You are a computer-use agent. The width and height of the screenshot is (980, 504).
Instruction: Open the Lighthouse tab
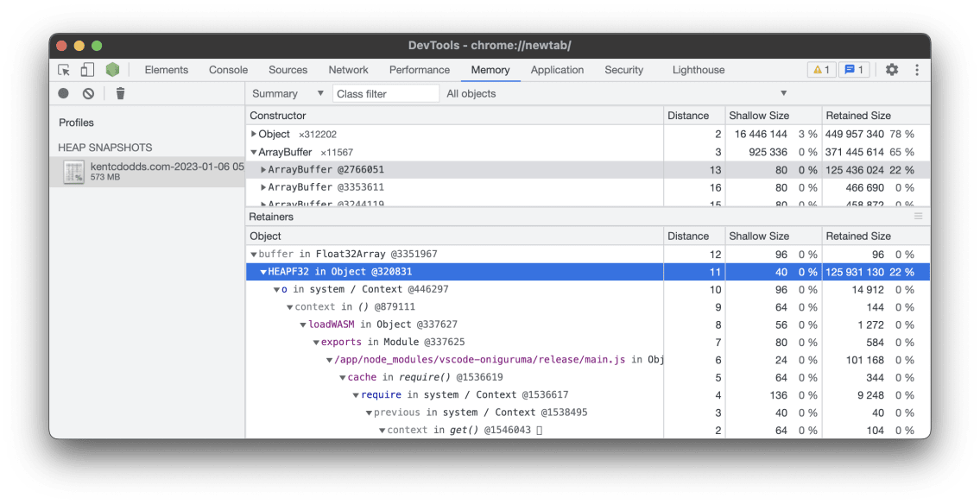click(x=699, y=70)
